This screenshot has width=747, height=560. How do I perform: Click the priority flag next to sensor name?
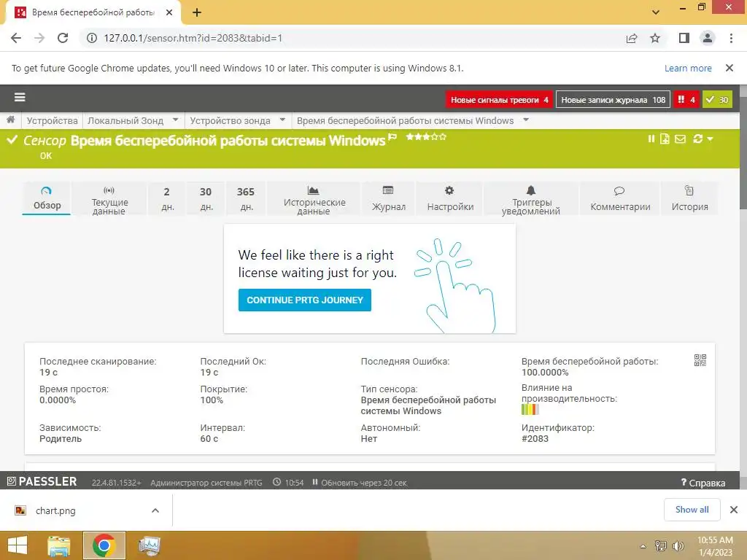tap(392, 138)
